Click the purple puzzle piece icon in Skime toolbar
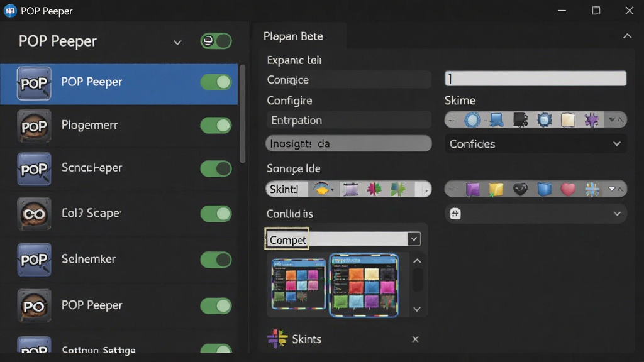This screenshot has height=362, width=644. (592, 120)
